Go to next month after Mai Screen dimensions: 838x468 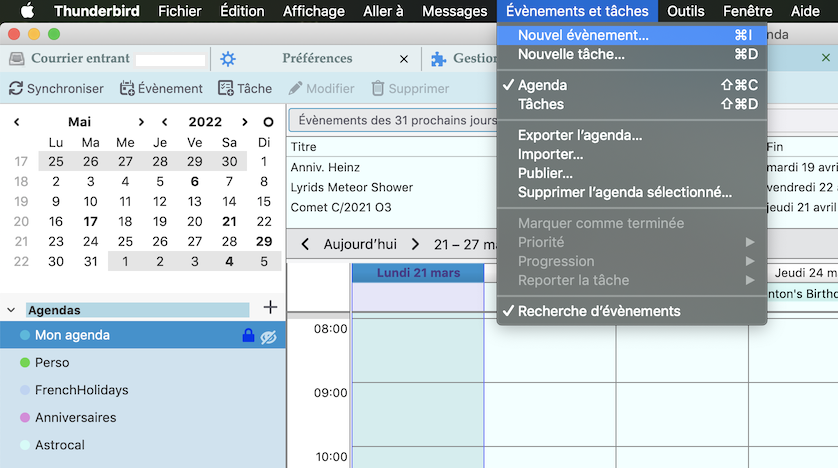click(141, 122)
